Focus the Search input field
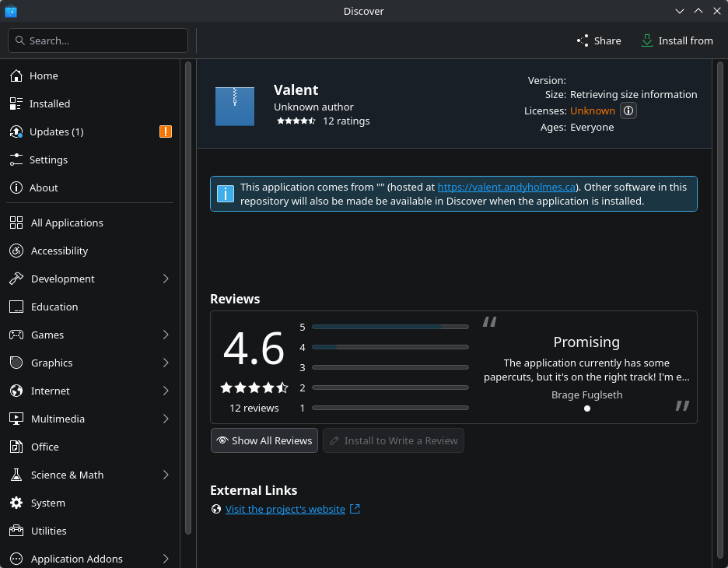The width and height of the screenshot is (728, 568). (105, 40)
